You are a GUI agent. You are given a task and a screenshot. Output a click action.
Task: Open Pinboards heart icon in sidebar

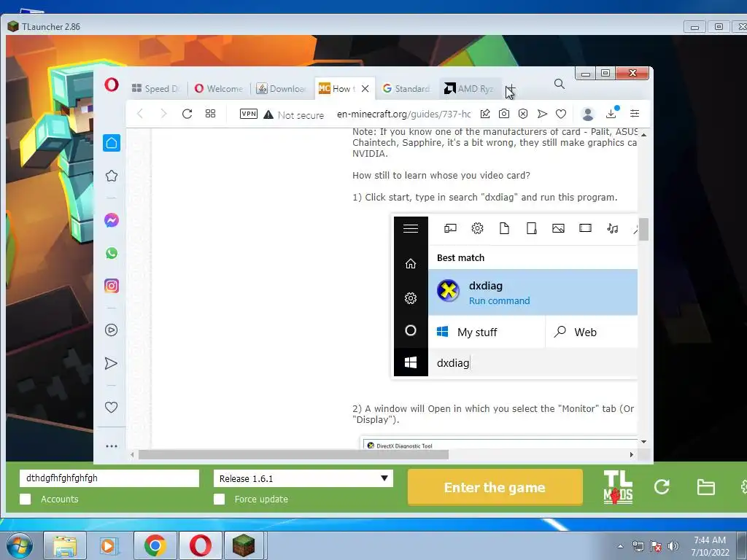[111, 407]
